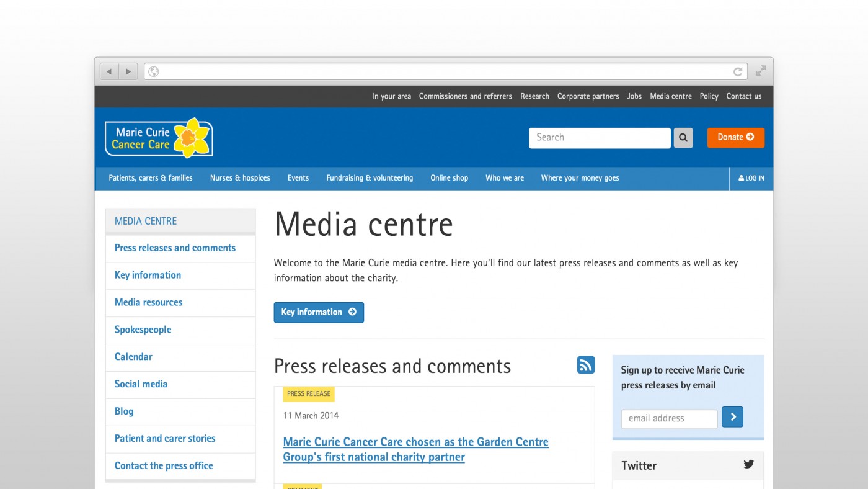Go to Research in top bar
The width and height of the screenshot is (868, 489).
click(x=534, y=96)
